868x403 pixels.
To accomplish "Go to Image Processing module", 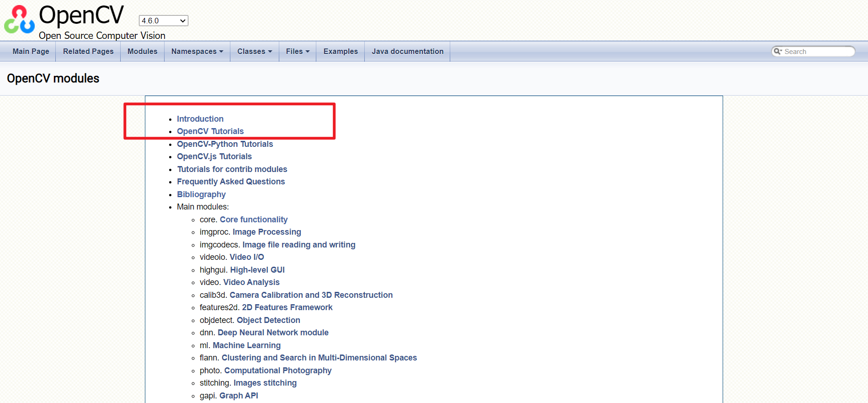I will (x=266, y=232).
